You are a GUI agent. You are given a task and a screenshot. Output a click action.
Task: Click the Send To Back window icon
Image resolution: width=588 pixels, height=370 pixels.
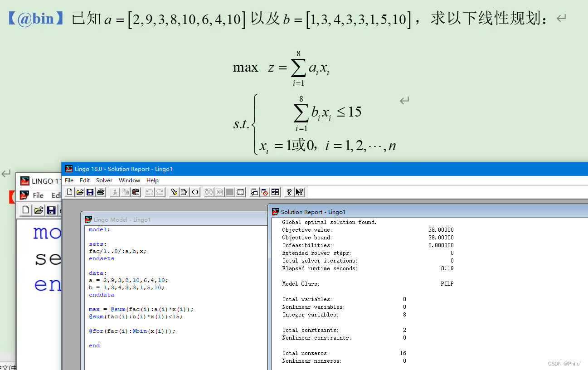[x=254, y=192]
